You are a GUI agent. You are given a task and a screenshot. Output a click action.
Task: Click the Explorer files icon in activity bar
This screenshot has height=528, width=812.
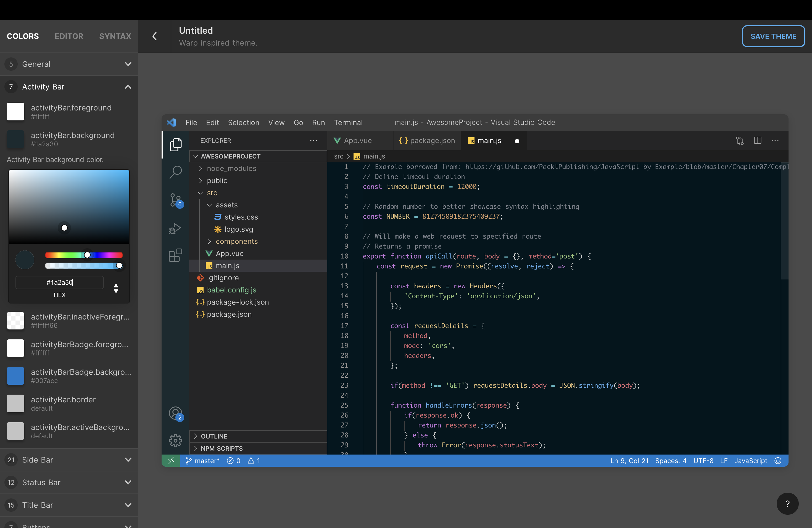[175, 145]
